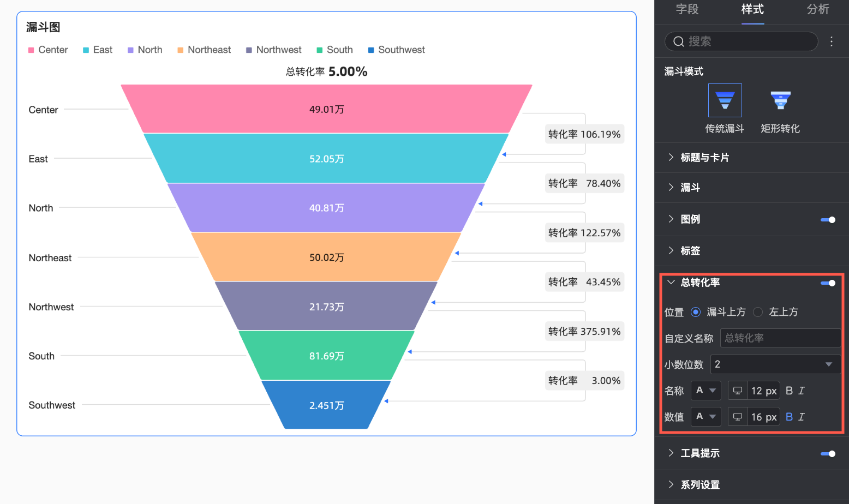The image size is (849, 504).
Task: Toggle the 图例 legend switch
Action: coord(828,220)
